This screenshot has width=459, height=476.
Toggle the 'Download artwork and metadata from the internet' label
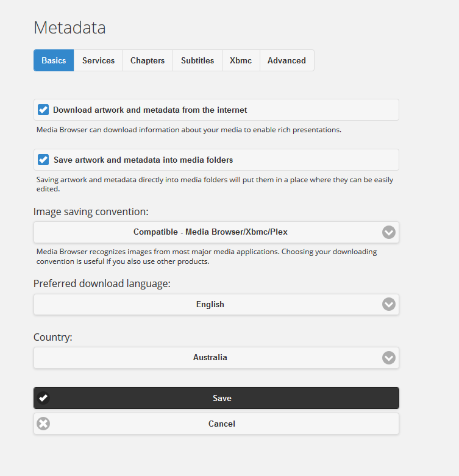150,110
